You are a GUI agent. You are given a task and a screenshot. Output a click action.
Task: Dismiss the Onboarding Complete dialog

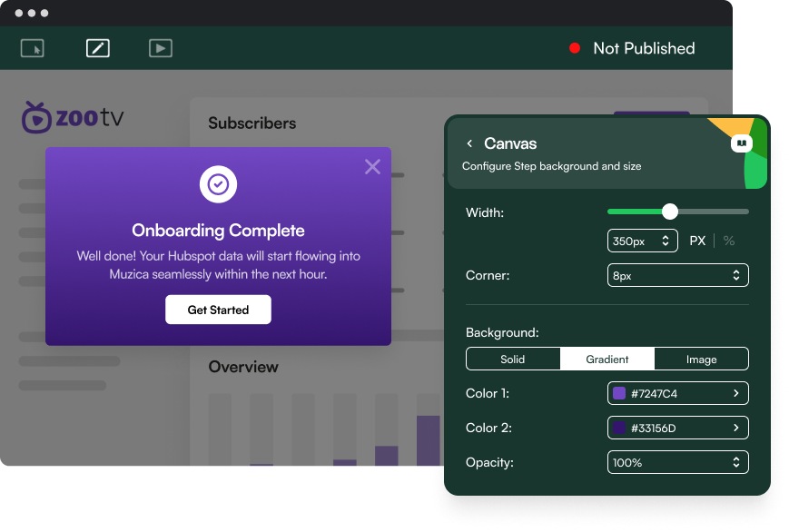(x=372, y=166)
